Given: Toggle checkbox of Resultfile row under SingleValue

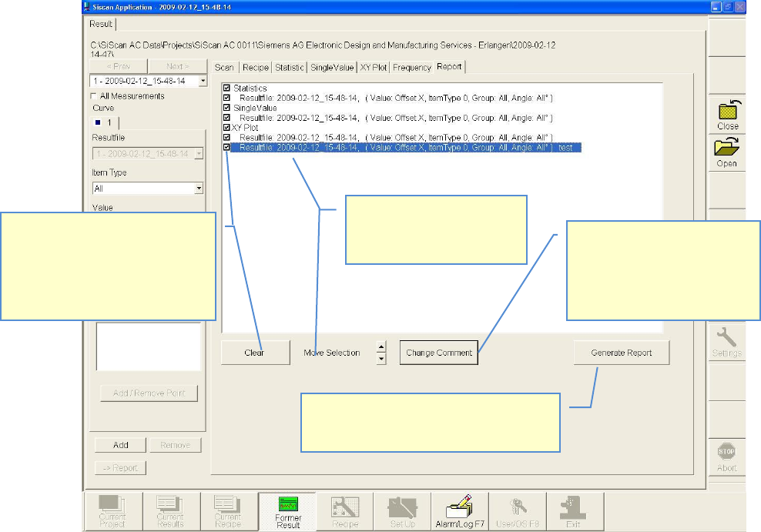Looking at the screenshot, I should pos(226,117).
